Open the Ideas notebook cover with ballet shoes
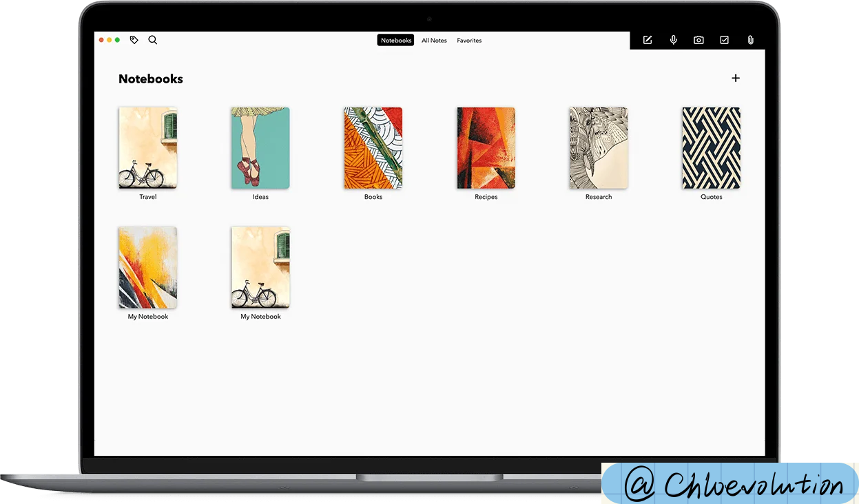The image size is (859, 504). coord(260,147)
